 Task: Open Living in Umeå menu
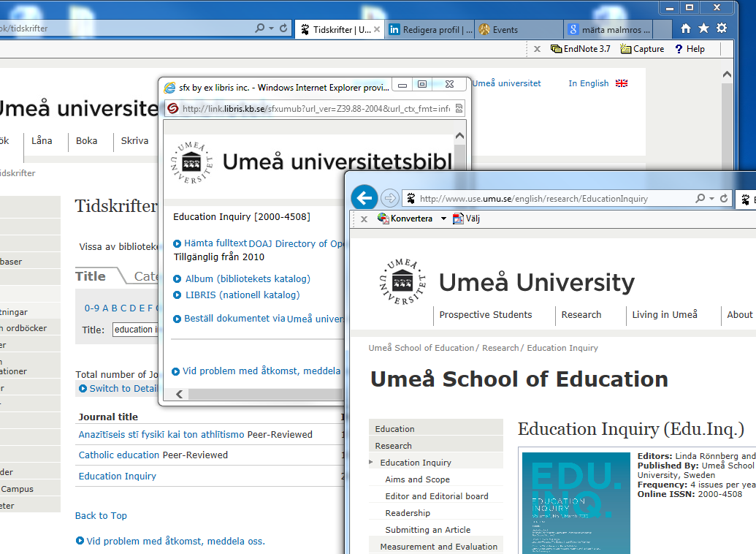665,315
